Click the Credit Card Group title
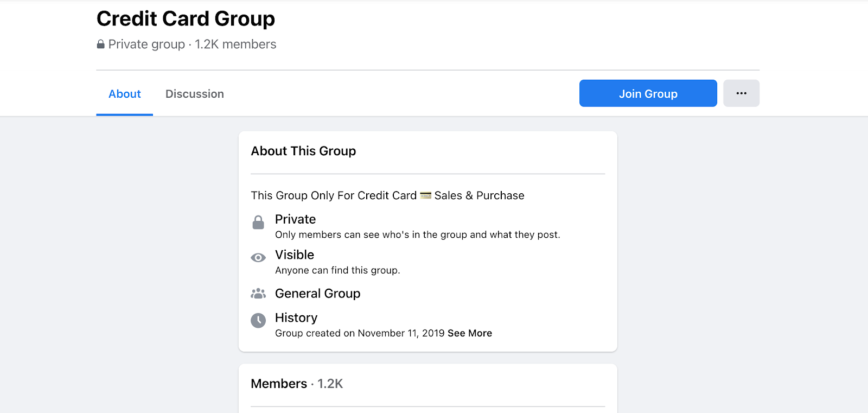Image resolution: width=868 pixels, height=413 pixels. [186, 19]
